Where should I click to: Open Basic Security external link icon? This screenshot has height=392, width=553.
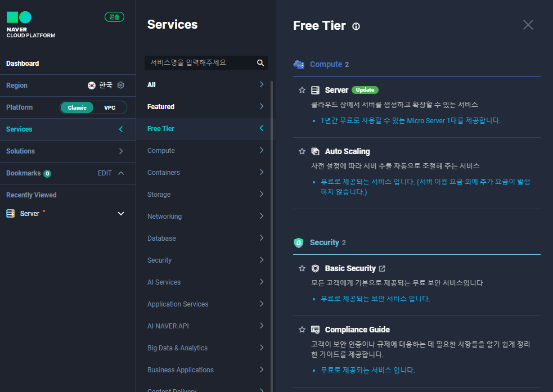382,269
